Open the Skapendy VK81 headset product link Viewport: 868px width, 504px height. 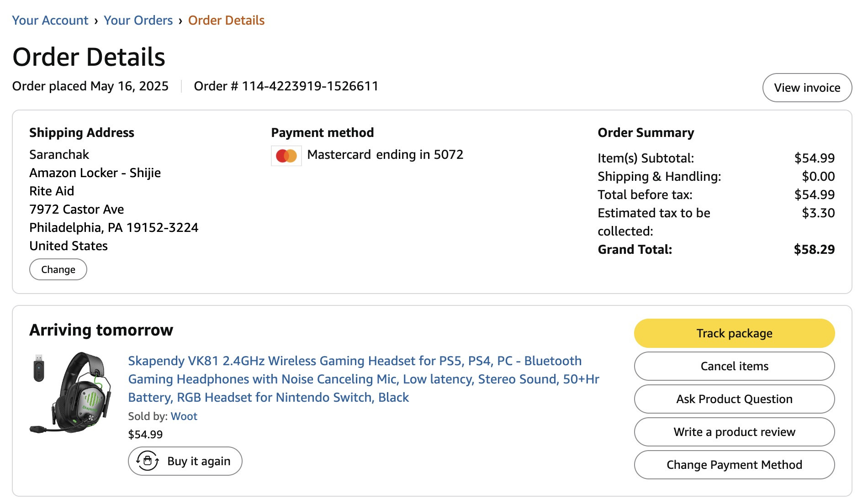point(364,379)
